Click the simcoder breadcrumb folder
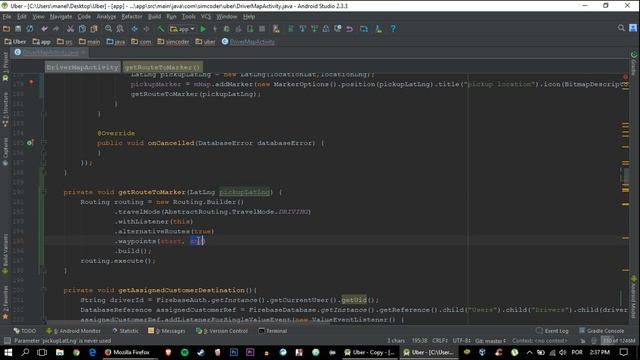Viewport: 640px width, 360px height. 173,42
